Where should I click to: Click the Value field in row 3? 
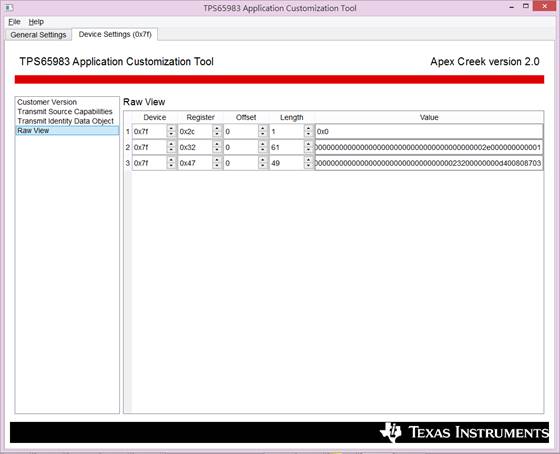(429, 163)
